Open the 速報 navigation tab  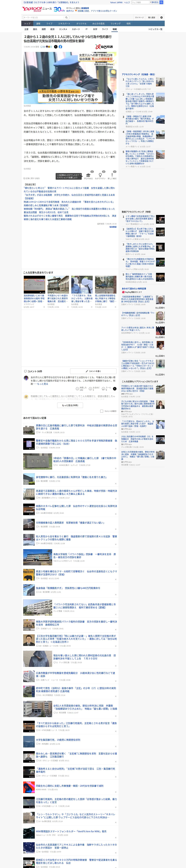point(38,24)
